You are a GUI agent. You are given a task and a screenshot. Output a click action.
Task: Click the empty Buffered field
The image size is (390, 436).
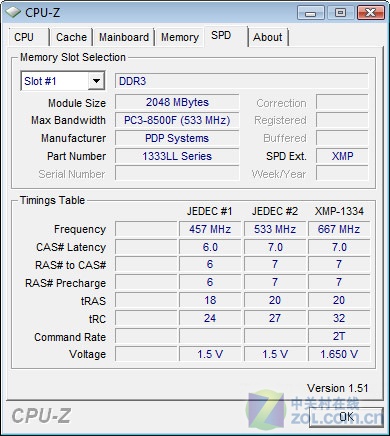tap(342, 138)
